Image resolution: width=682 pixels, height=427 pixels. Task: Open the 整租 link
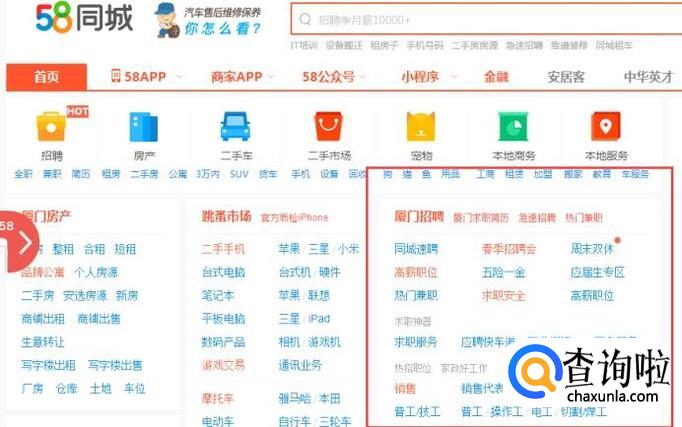[x=63, y=249]
